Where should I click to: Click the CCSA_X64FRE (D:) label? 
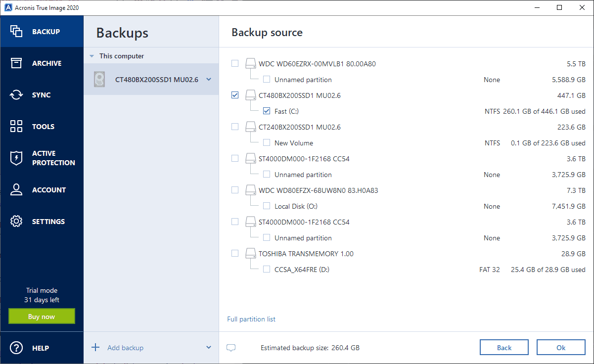point(302,270)
